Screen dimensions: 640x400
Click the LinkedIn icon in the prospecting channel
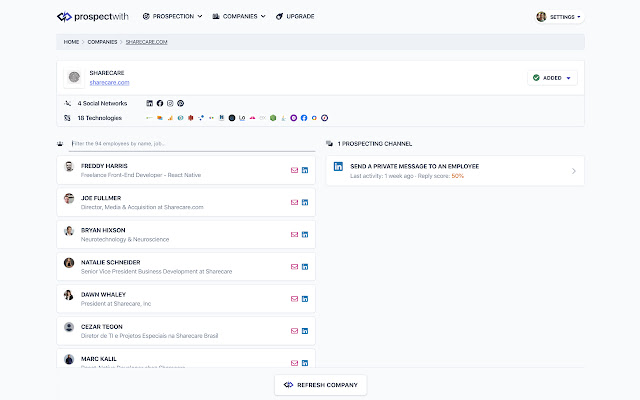point(338,167)
